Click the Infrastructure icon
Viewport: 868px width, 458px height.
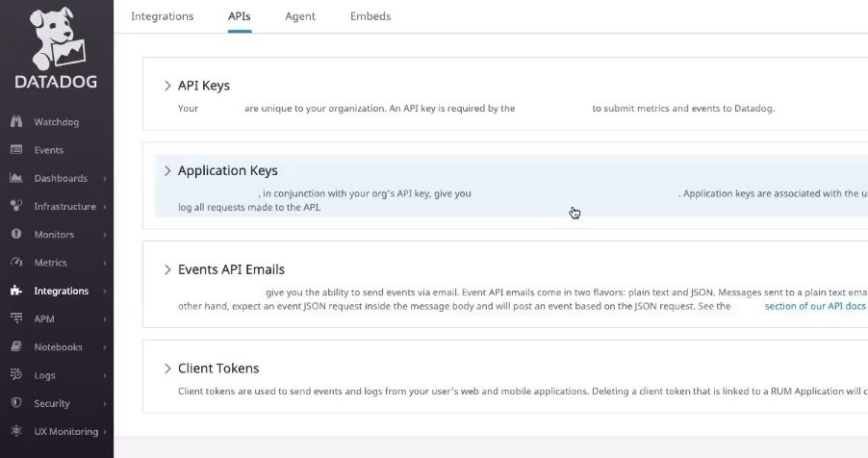click(x=16, y=206)
